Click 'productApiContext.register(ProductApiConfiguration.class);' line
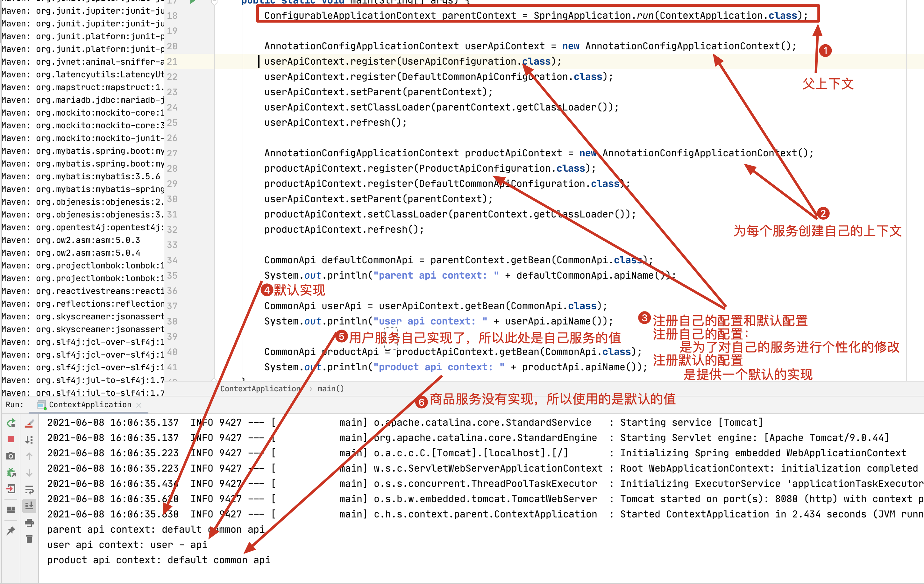 (x=430, y=168)
